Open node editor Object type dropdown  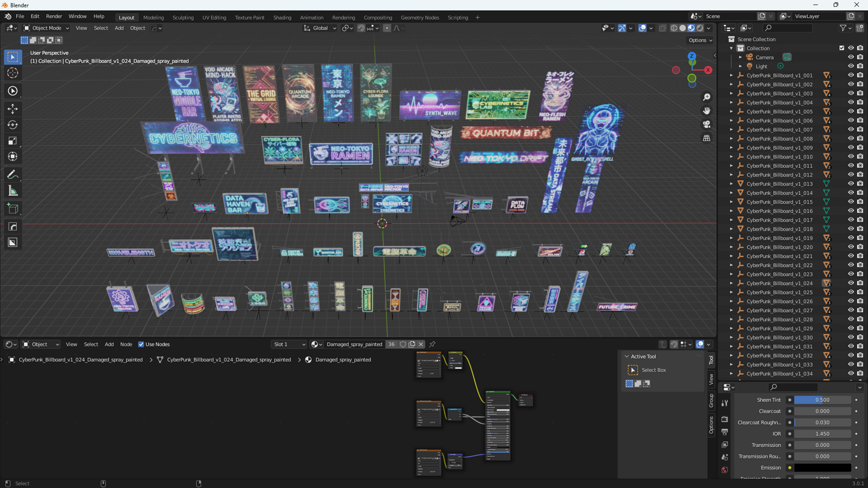[x=41, y=344]
